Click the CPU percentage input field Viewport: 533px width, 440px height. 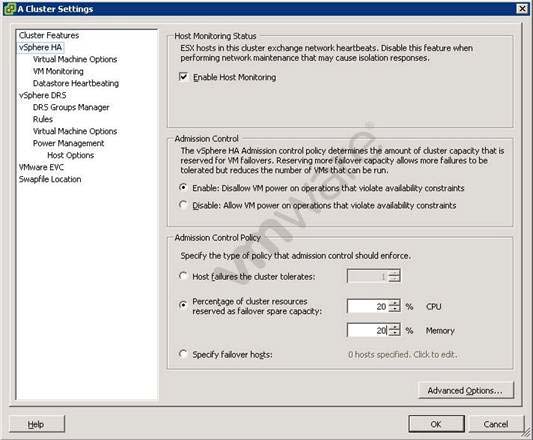368,306
